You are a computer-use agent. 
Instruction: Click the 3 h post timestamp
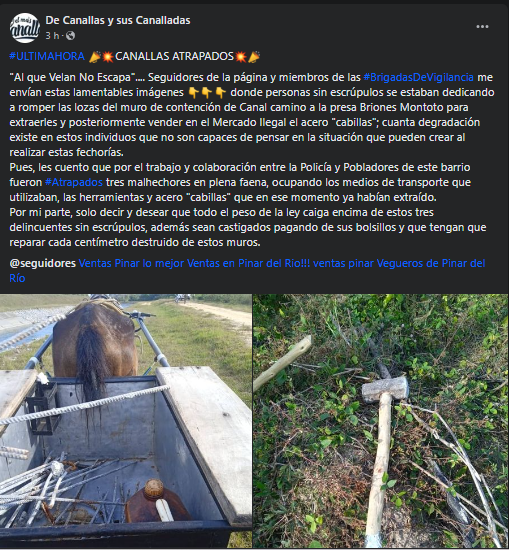[52, 36]
